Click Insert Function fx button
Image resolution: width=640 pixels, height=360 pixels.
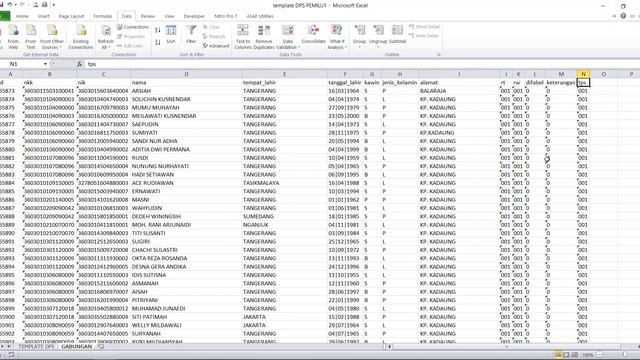80,64
